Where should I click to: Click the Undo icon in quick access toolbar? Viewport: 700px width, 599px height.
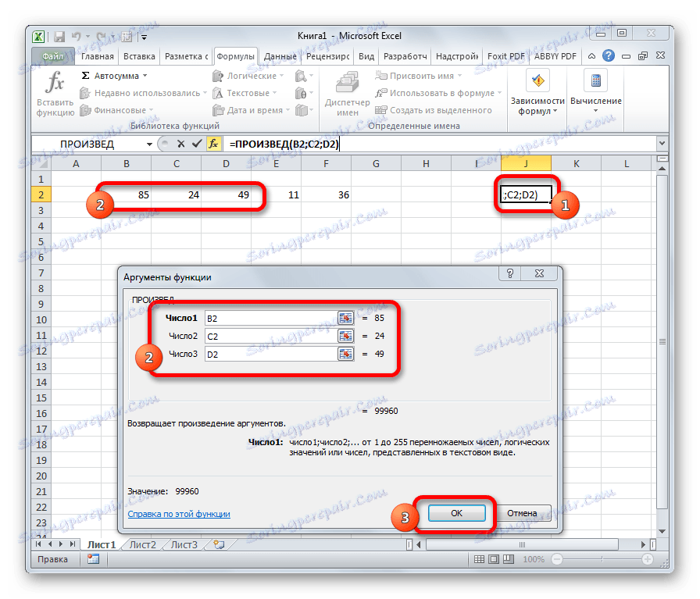77,37
